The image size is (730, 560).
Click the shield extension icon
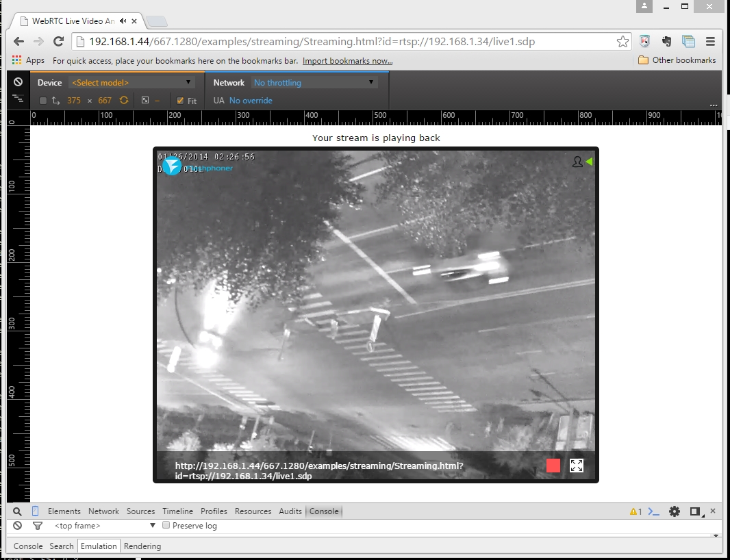click(x=644, y=42)
